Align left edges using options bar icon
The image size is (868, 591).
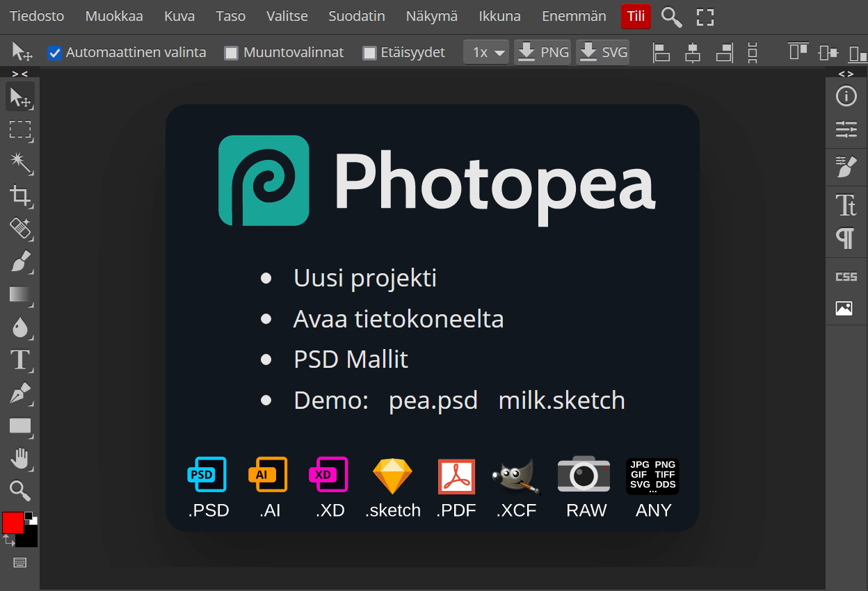661,52
